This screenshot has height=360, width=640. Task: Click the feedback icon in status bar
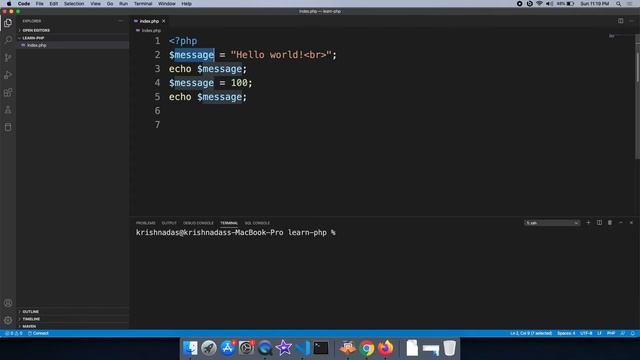[x=623, y=333]
